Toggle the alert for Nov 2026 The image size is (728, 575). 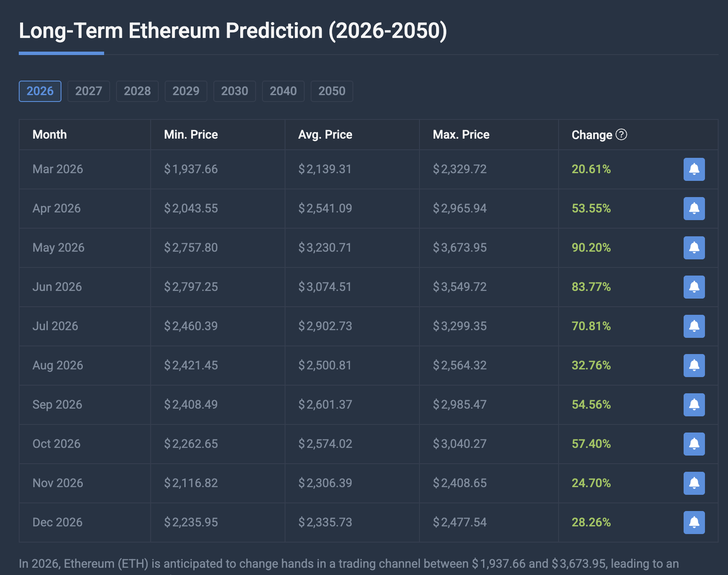(x=694, y=483)
